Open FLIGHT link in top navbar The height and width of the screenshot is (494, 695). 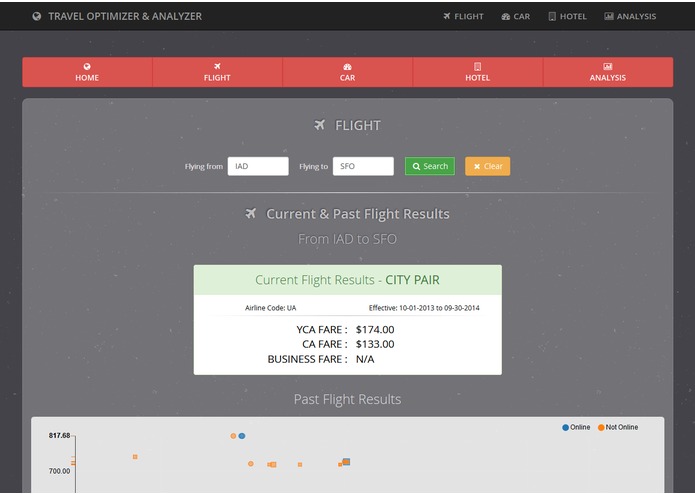coord(463,16)
